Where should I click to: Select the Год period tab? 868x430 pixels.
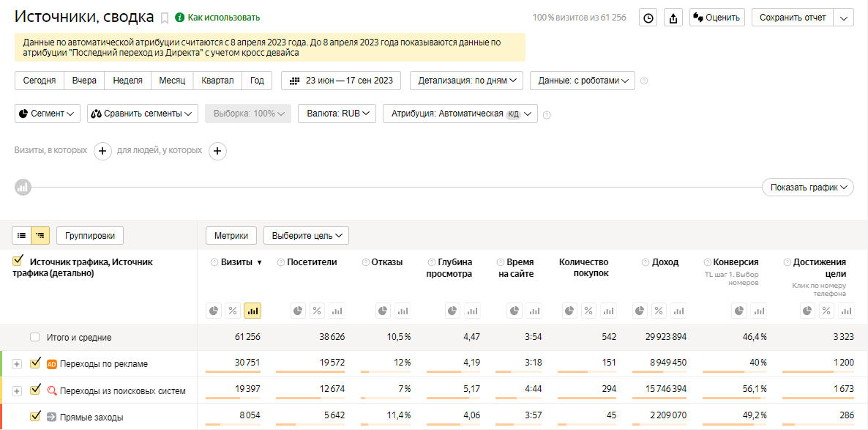257,81
